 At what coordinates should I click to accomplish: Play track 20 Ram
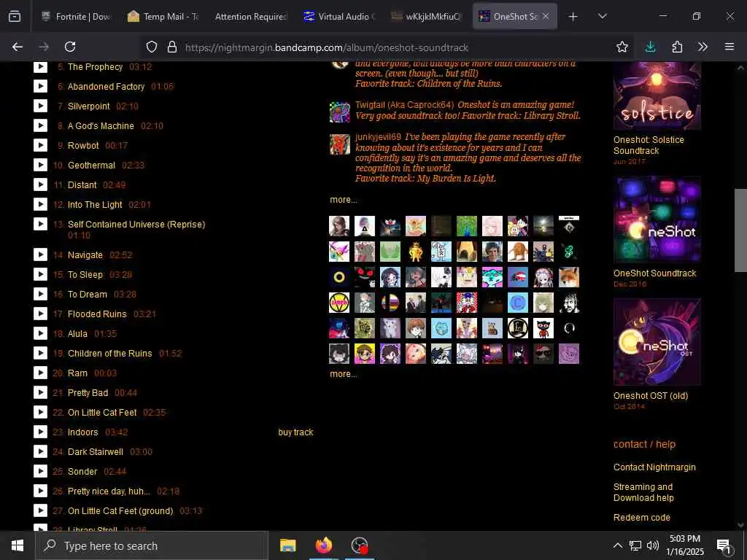(x=41, y=373)
